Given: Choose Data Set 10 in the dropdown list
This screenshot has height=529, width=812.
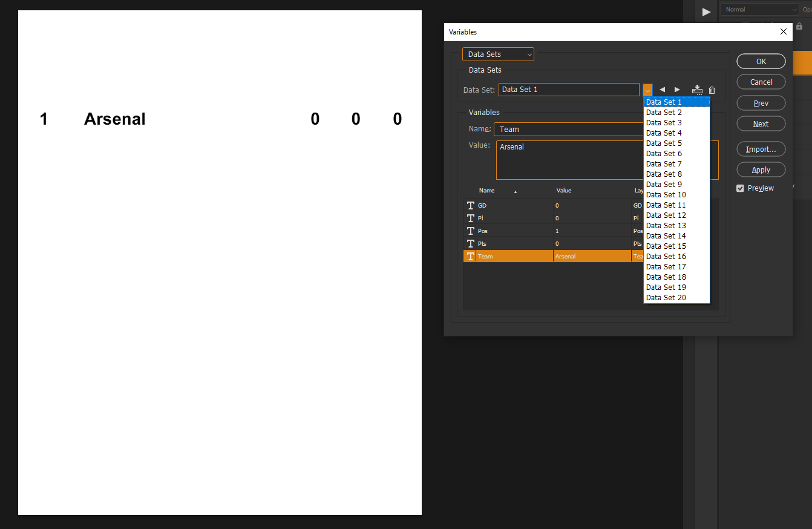Looking at the screenshot, I should [x=676, y=195].
